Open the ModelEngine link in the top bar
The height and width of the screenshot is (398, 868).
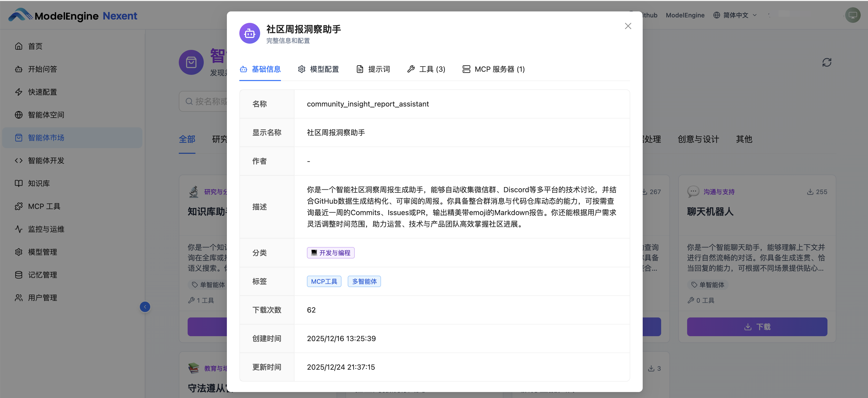685,15
